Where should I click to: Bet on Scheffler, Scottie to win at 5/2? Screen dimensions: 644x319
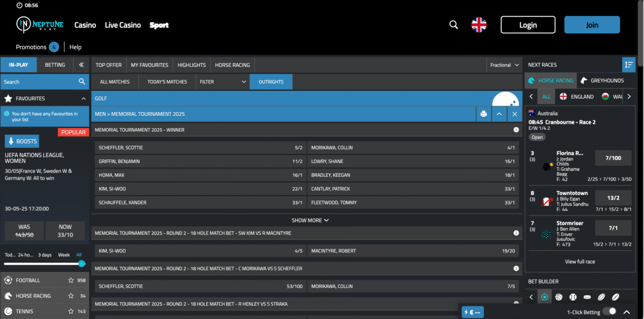200,147
